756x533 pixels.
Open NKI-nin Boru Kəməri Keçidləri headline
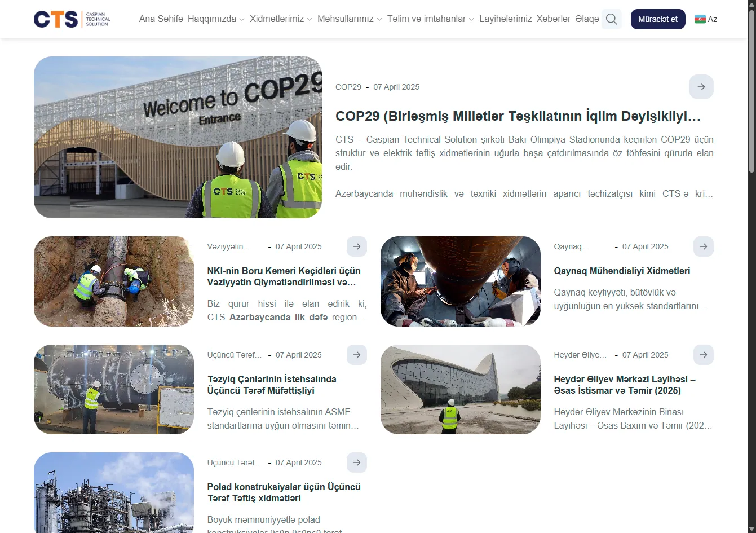pos(284,277)
